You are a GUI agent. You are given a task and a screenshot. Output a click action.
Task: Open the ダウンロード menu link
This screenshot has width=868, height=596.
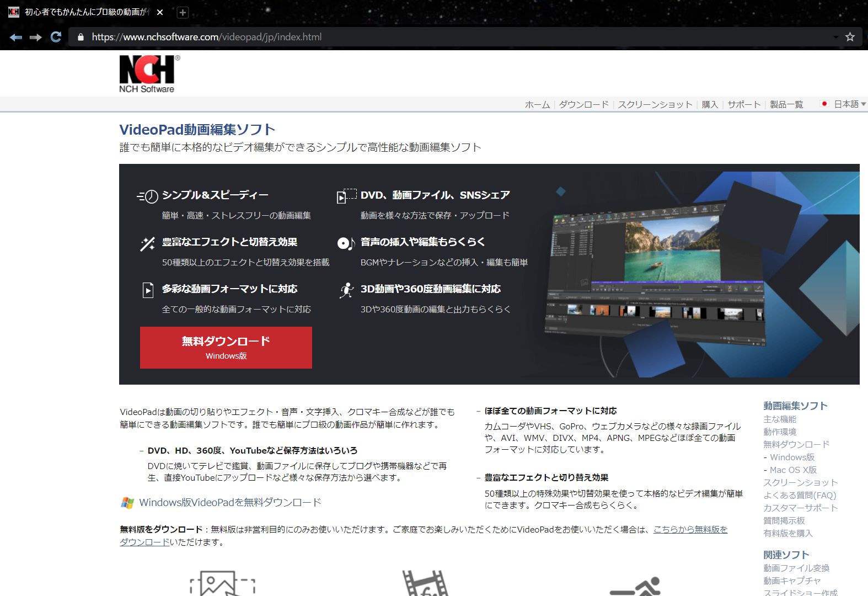pos(584,104)
